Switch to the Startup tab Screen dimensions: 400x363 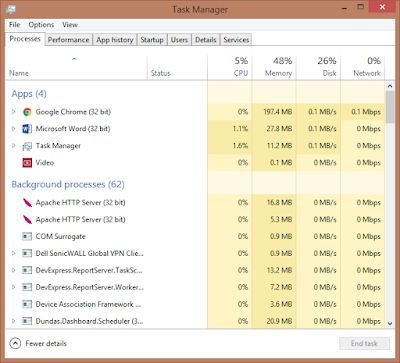click(x=152, y=40)
